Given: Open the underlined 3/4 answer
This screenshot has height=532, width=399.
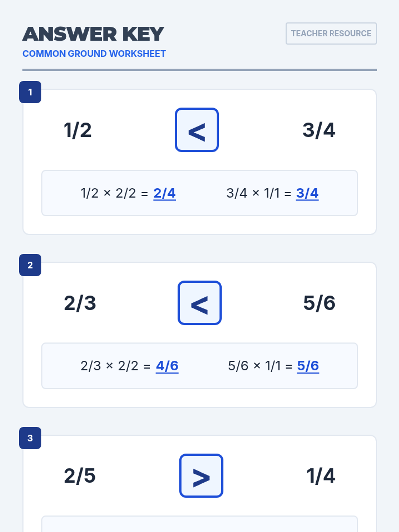Looking at the screenshot, I should [307, 193].
